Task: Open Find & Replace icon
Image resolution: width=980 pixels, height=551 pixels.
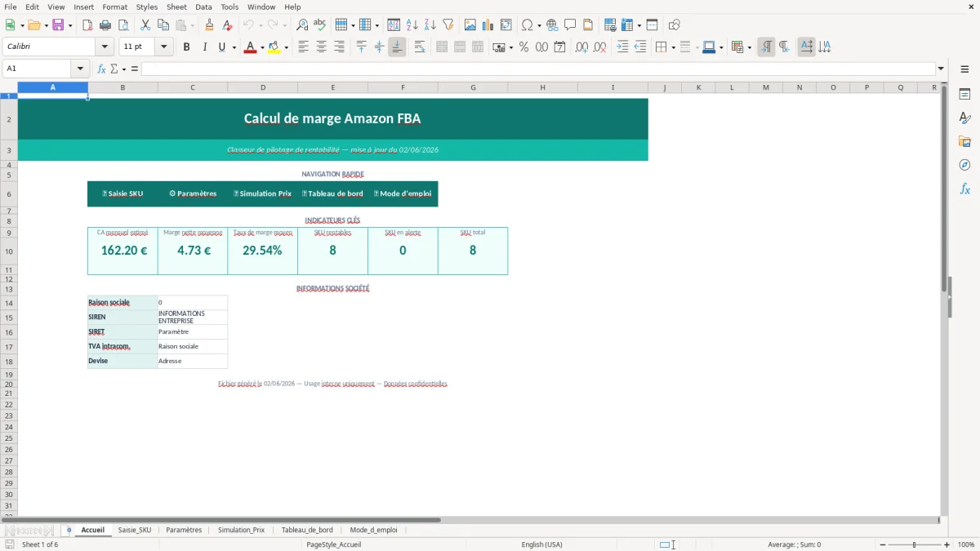Action: (302, 25)
